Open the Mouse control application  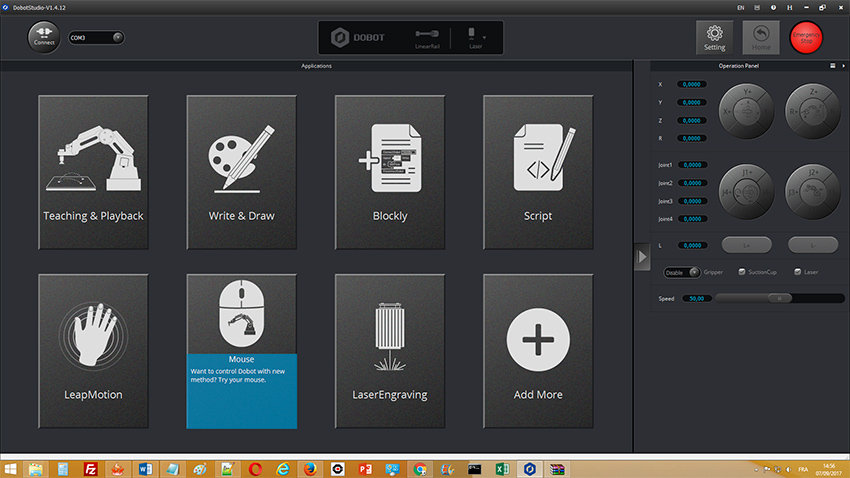[242, 351]
